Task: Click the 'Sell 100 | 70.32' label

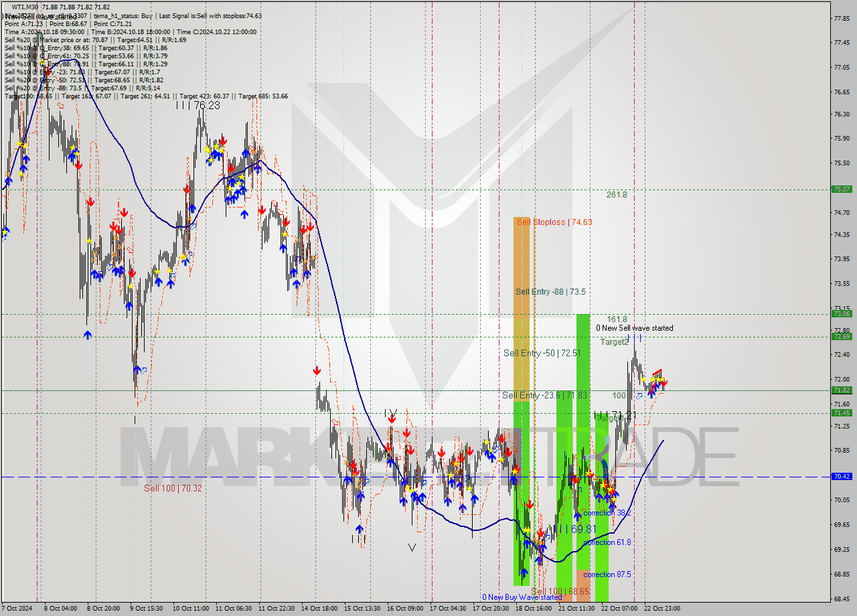Action: pos(173,488)
